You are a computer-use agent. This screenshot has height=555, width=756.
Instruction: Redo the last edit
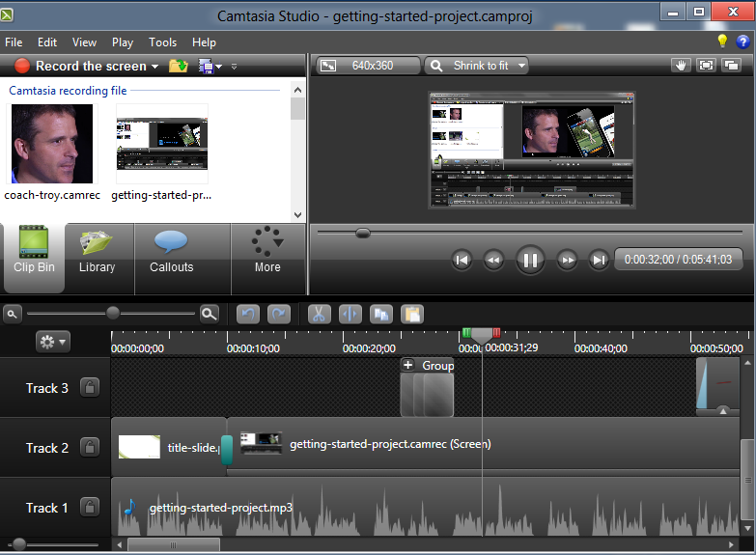(x=279, y=315)
